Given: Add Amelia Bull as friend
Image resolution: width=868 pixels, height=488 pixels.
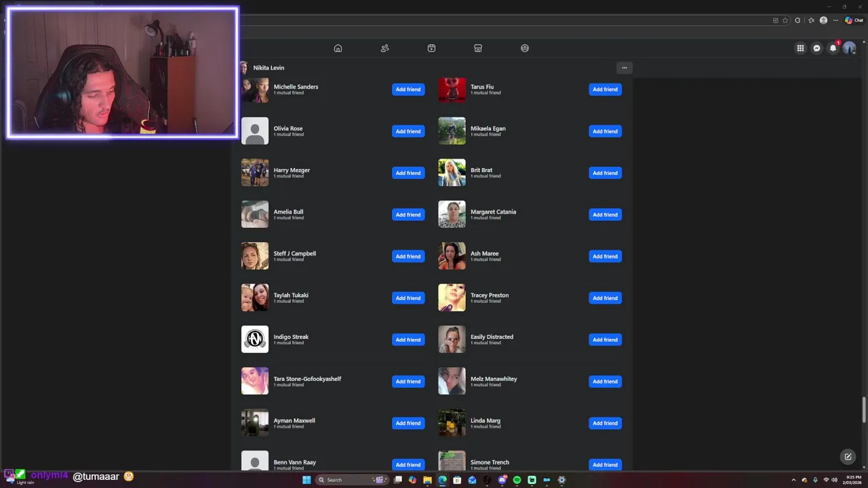Looking at the screenshot, I should click(x=408, y=215).
